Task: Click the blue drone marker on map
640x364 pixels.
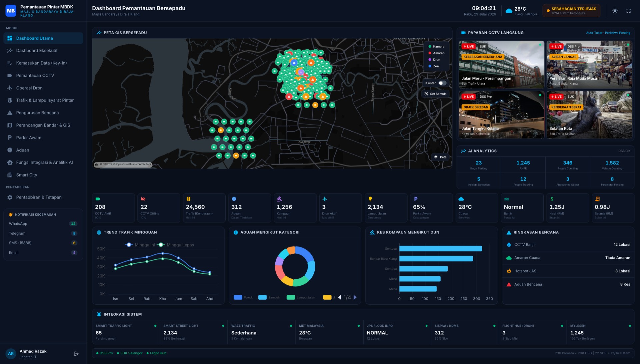Action: point(294,62)
